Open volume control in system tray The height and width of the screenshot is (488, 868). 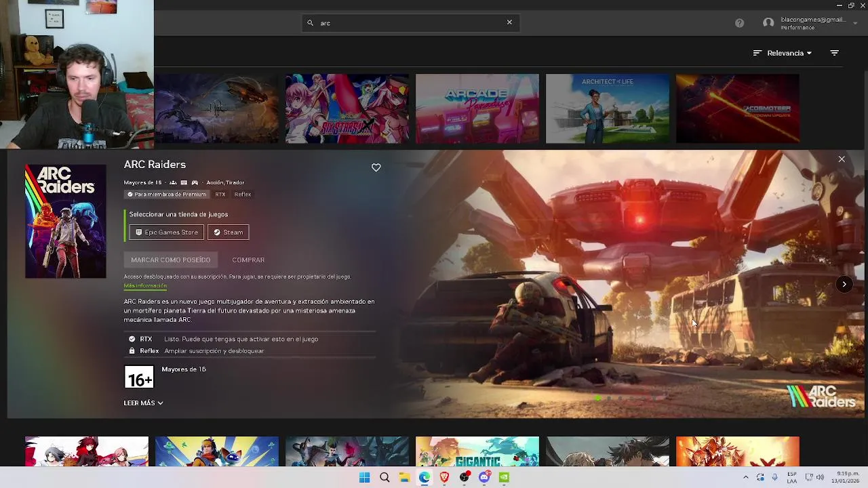click(820, 477)
